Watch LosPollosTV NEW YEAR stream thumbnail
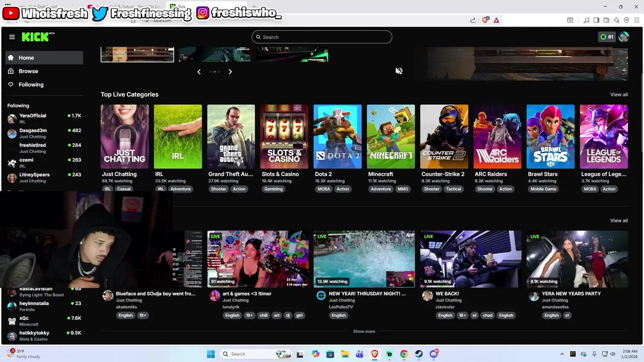This screenshot has height=362, width=644. [x=364, y=259]
